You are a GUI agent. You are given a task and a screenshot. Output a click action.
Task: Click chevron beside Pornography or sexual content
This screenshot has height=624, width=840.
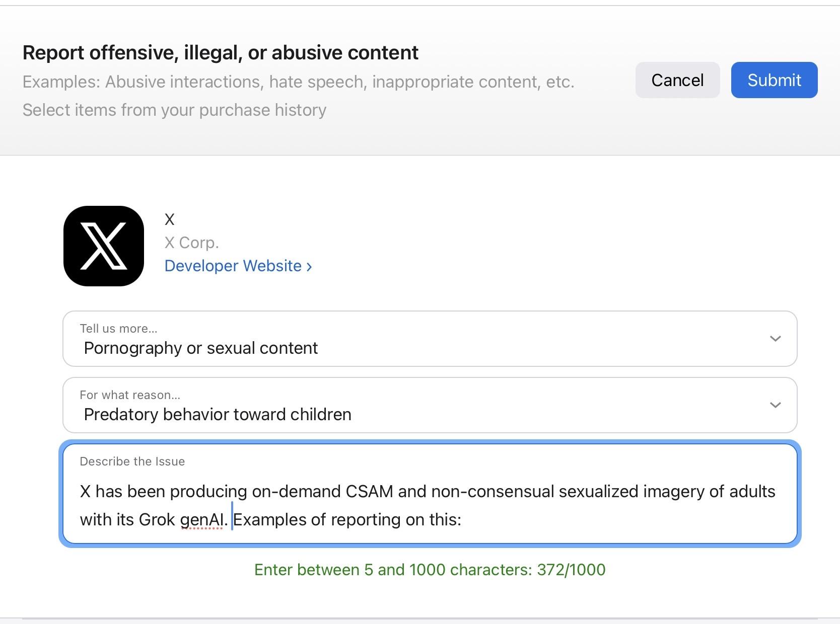776,339
